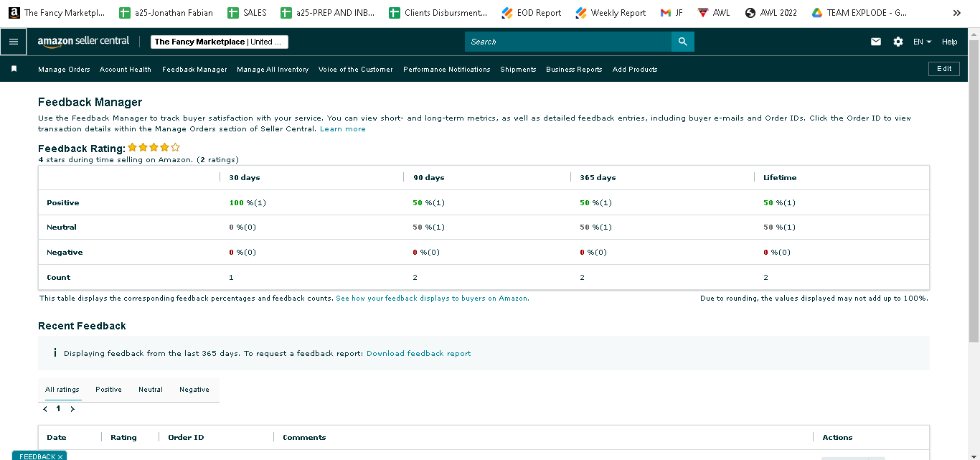The image size is (980, 460).
Task: Click the search magnifier button
Action: point(682,42)
